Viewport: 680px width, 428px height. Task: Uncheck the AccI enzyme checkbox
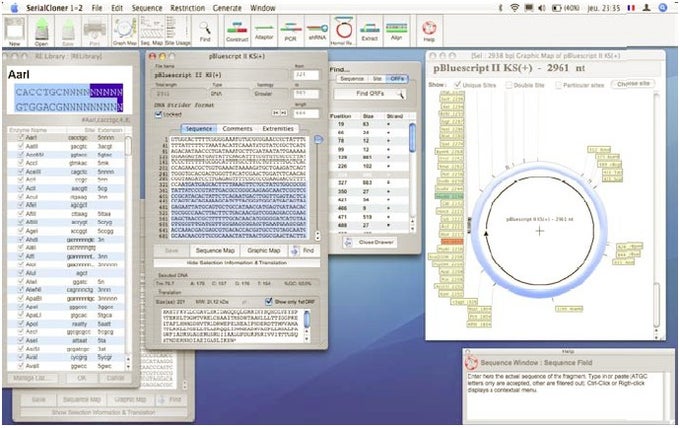point(20,163)
